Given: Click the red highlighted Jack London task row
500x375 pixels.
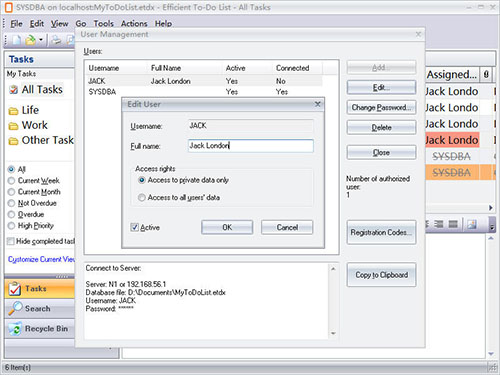Looking at the screenshot, I should (452, 140).
